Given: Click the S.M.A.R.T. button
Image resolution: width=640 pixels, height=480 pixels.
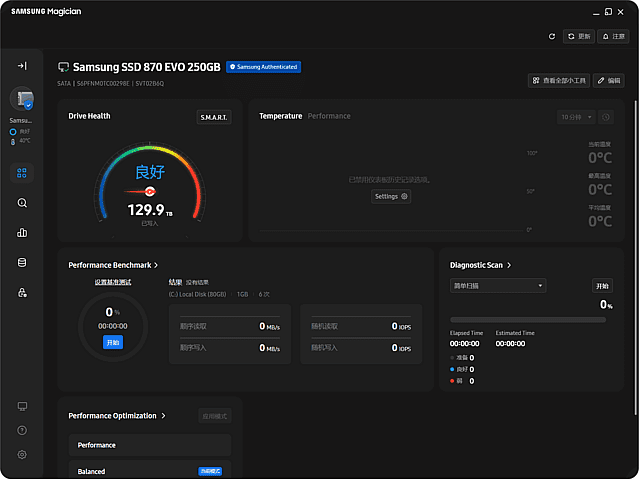Looking at the screenshot, I should pos(214,117).
